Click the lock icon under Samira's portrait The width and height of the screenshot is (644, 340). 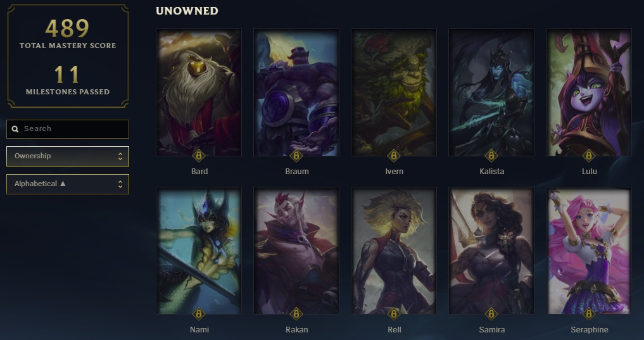pyautogui.click(x=491, y=314)
